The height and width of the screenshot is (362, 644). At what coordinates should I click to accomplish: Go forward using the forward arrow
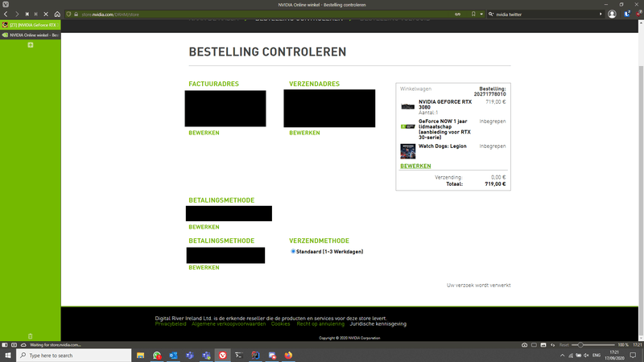tap(17, 14)
